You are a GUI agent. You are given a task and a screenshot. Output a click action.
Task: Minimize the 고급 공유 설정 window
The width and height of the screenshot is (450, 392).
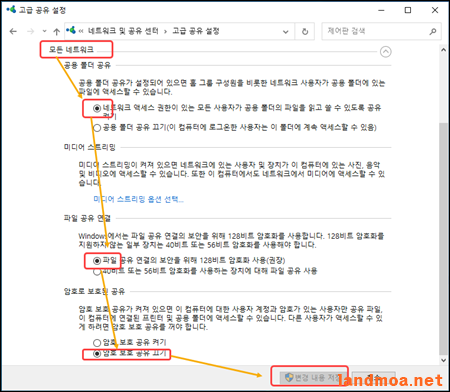click(381, 10)
